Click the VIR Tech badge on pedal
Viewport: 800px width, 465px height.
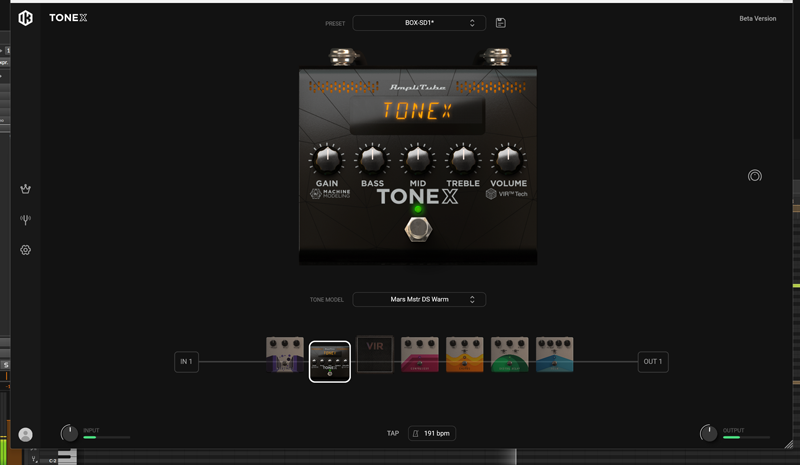pos(507,194)
